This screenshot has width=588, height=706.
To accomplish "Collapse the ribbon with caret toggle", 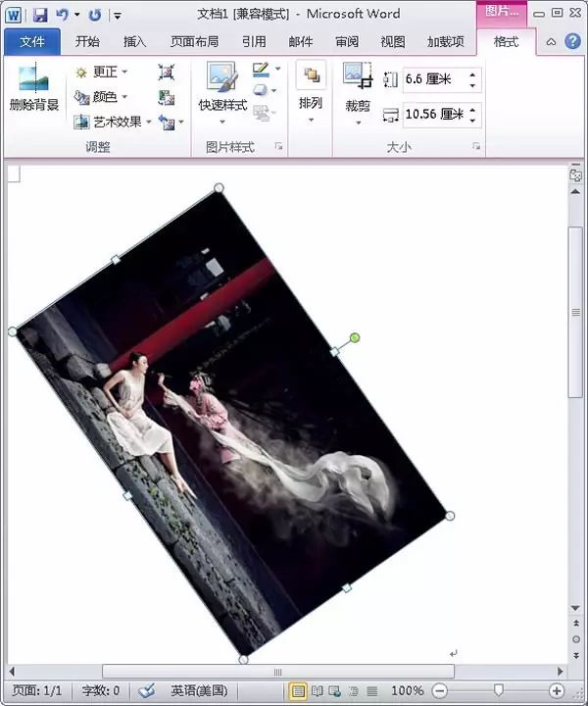I will point(551,42).
